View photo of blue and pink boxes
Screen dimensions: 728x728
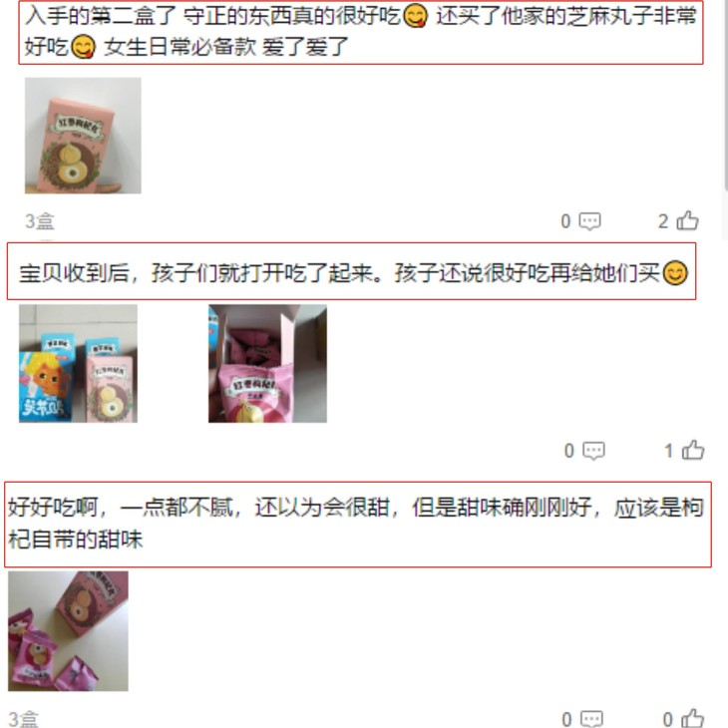point(78,364)
